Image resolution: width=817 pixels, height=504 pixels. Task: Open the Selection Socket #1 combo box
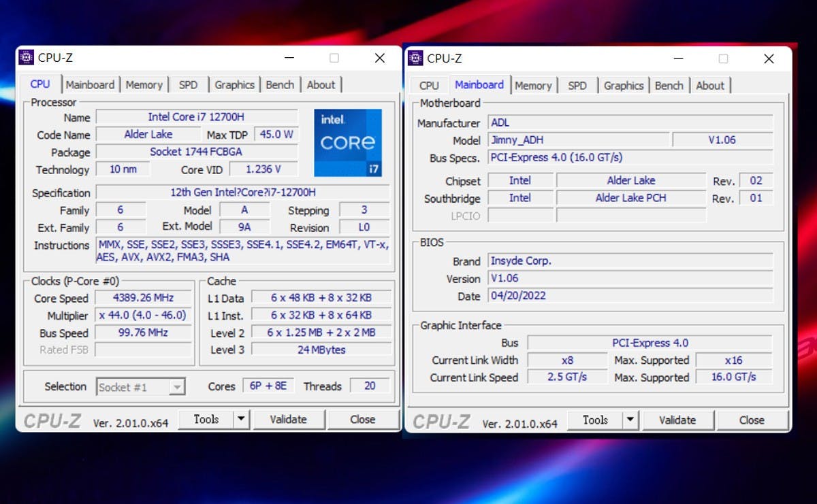coord(140,387)
